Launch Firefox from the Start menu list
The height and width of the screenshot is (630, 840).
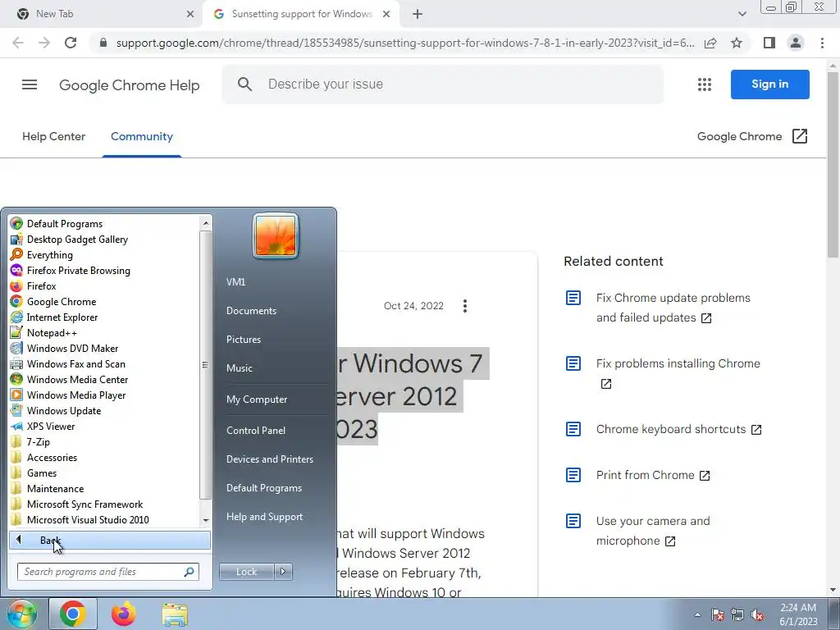pyautogui.click(x=41, y=286)
